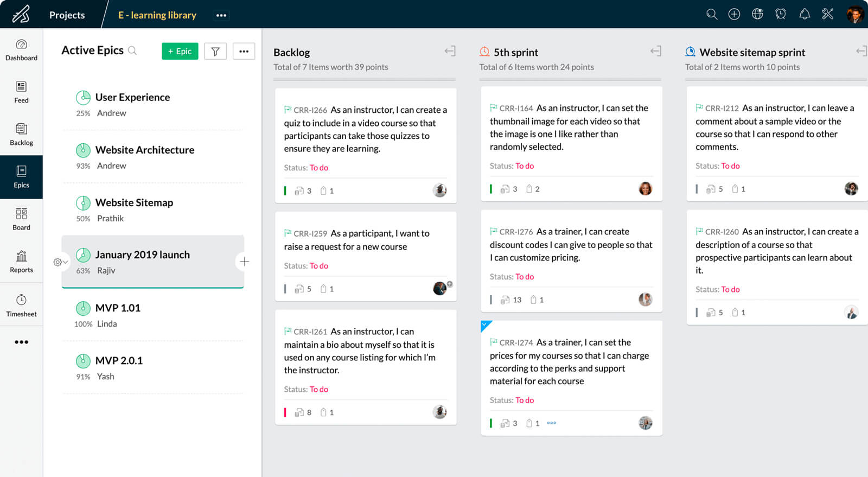Open item CRR-I274 link
The width and height of the screenshot is (868, 477).
[516, 343]
